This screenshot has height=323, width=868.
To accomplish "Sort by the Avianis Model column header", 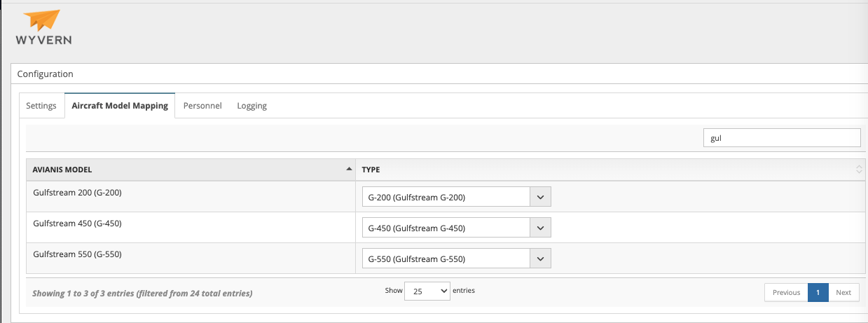I will [x=62, y=170].
